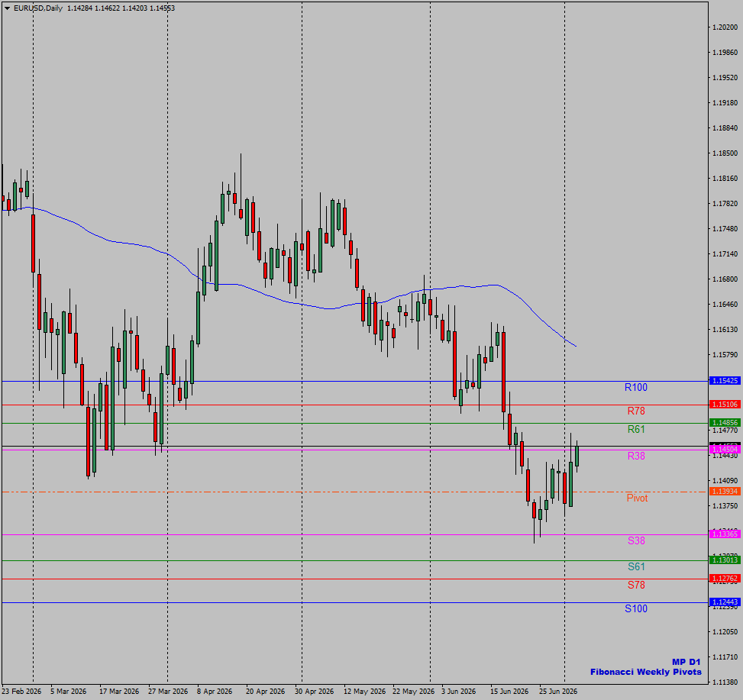Click the R78 resistance label

point(636,411)
